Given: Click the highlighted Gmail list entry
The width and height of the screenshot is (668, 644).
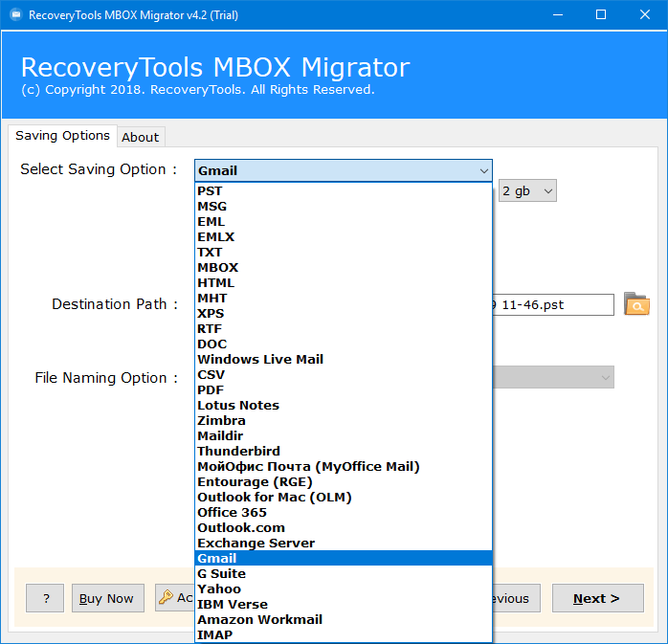Looking at the screenshot, I should click(344, 559).
